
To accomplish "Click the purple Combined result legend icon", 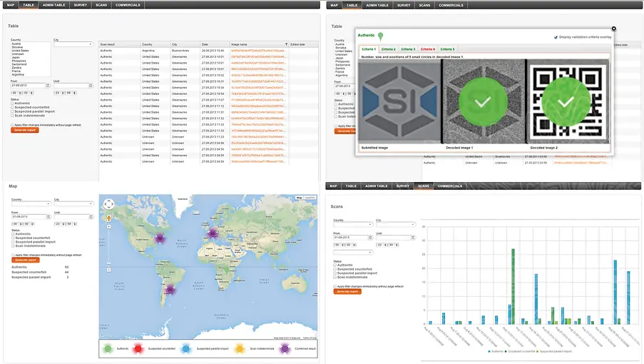I will (x=285, y=349).
